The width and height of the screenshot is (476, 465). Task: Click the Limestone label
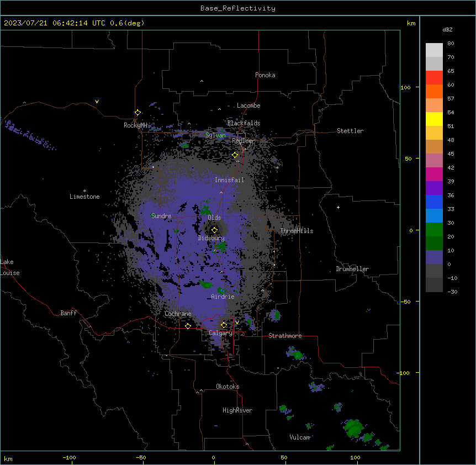tap(84, 197)
